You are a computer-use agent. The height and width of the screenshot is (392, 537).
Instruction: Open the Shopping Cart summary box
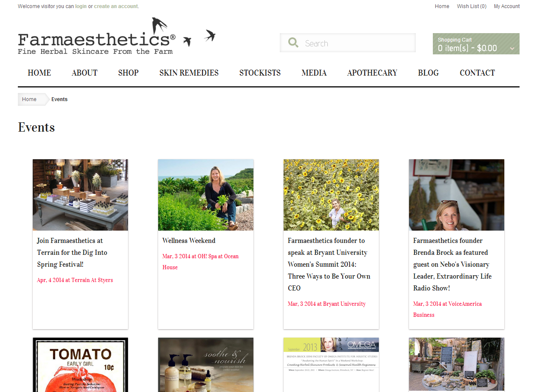(476, 44)
